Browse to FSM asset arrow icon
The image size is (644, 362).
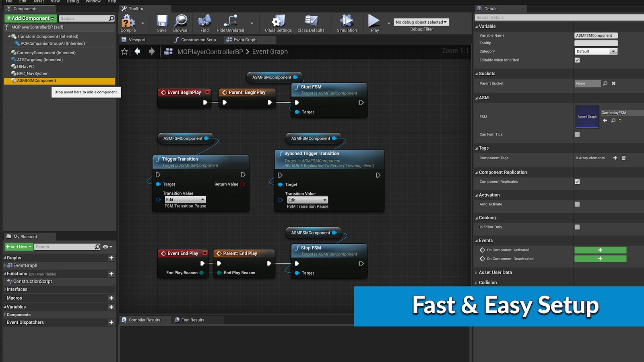605,120
